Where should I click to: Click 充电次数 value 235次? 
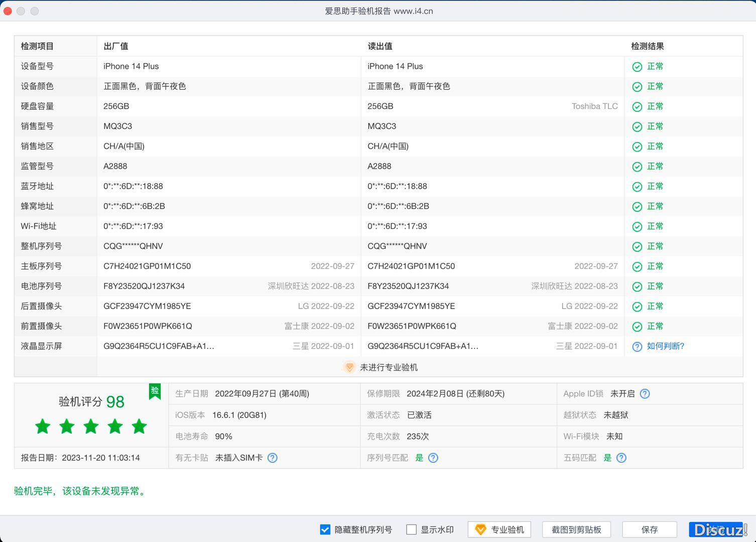pos(418,437)
